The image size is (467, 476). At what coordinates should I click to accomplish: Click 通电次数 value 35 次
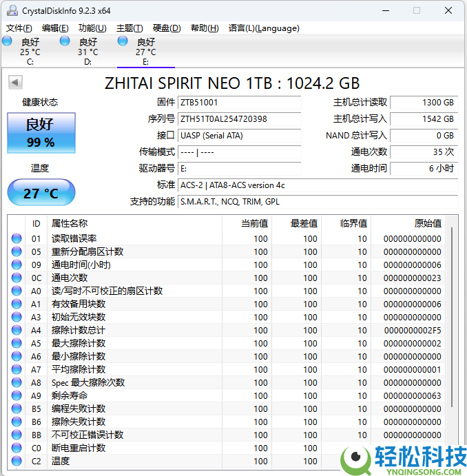(x=424, y=152)
